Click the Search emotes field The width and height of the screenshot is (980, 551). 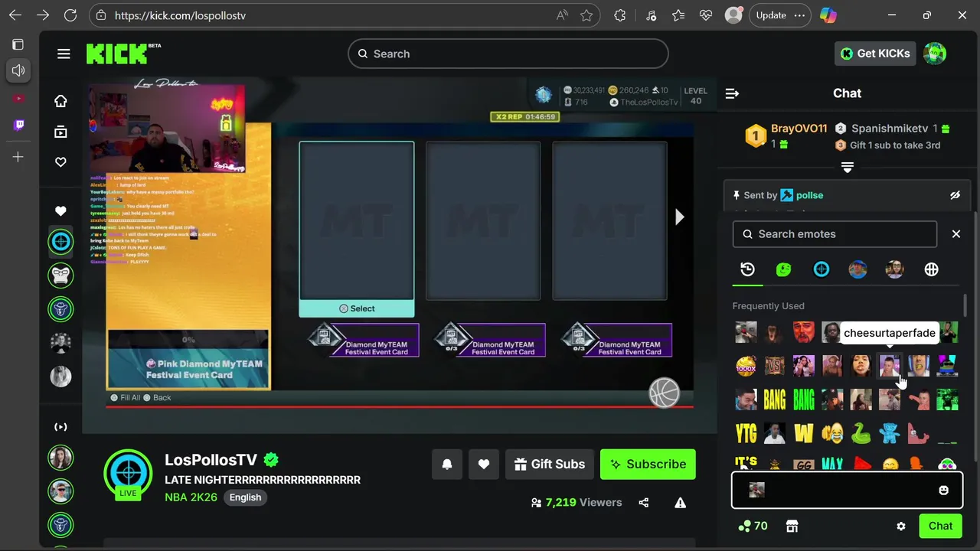835,234
